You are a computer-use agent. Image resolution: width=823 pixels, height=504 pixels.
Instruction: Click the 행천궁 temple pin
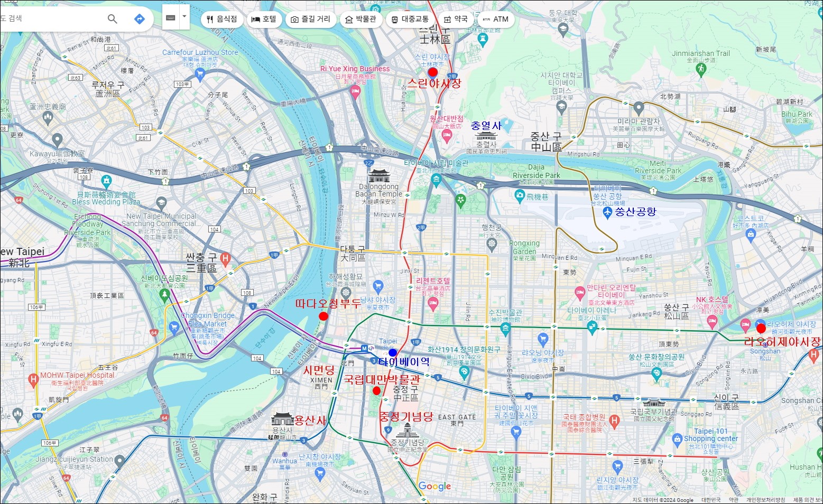[492, 244]
